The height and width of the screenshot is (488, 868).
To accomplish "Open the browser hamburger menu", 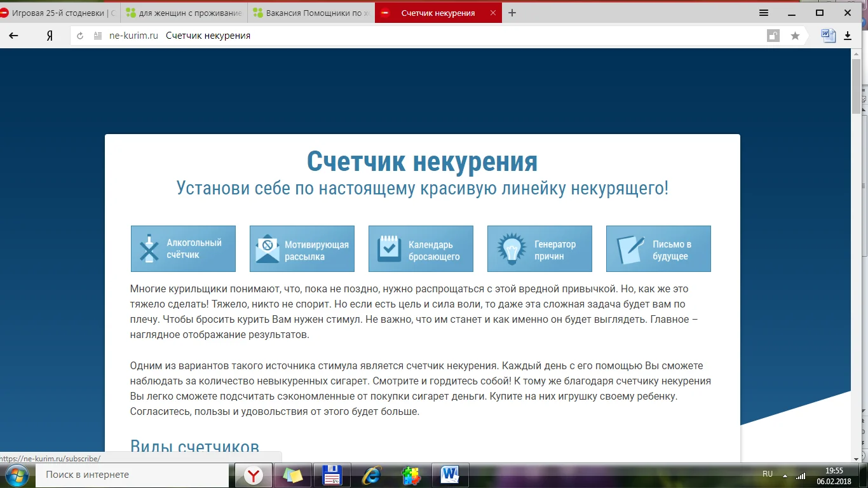I will click(x=764, y=13).
